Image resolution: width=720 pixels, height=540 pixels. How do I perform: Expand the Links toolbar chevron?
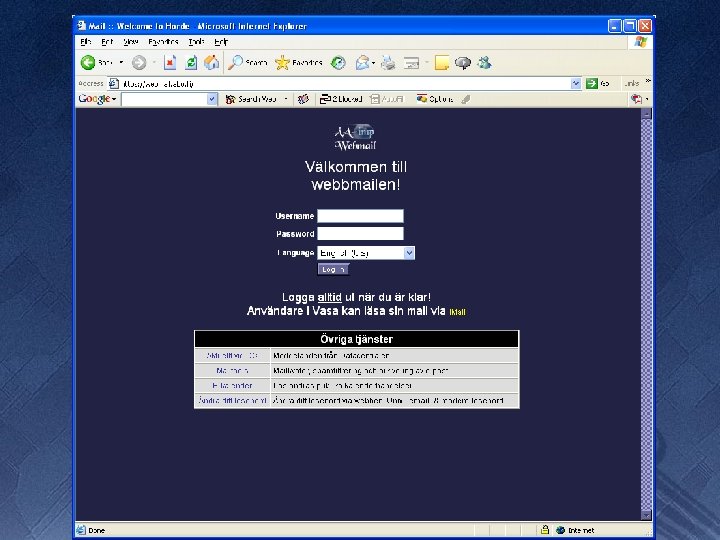[x=648, y=81]
